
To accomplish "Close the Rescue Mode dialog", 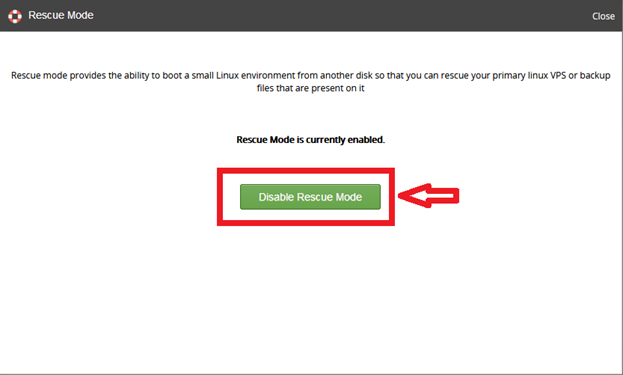I will tap(603, 16).
